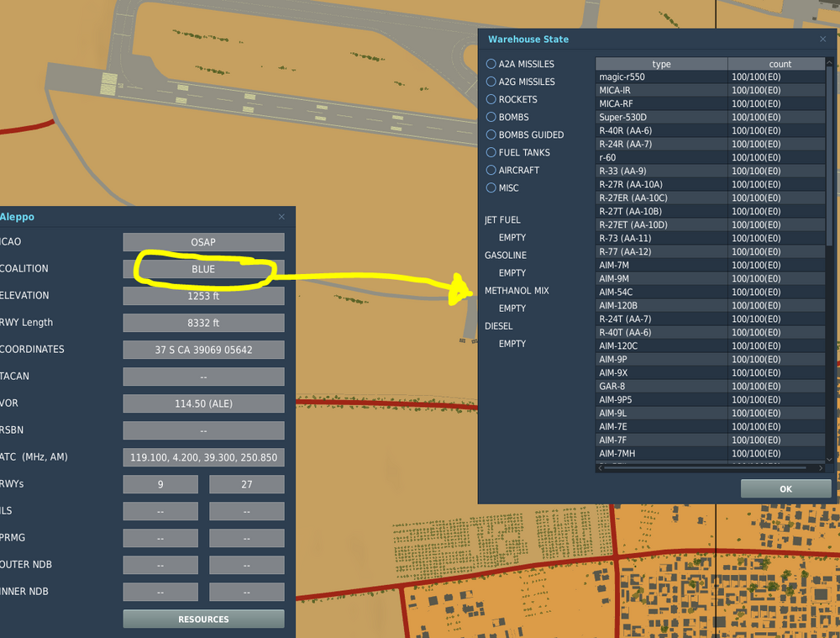This screenshot has width=840, height=638.
Task: Click the BLUE coalition field
Action: 203,269
